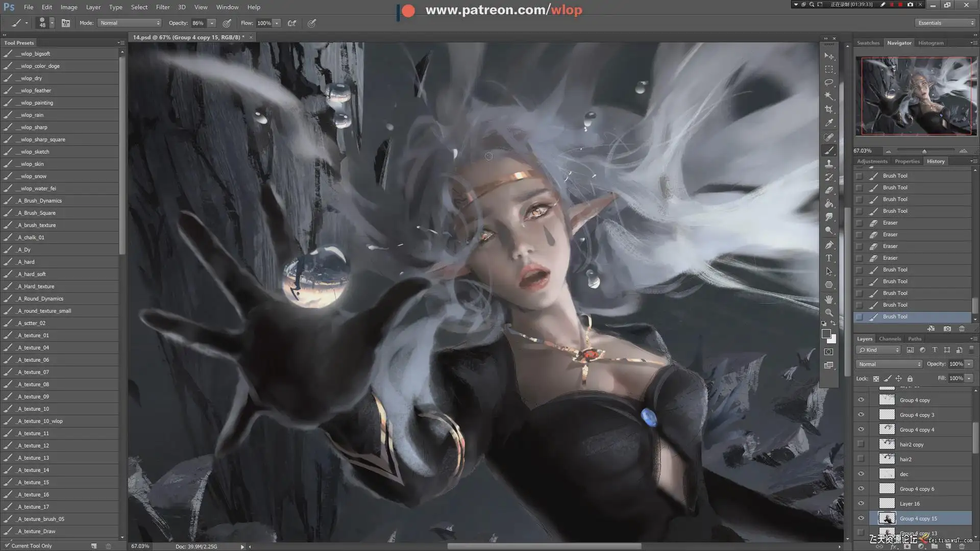The width and height of the screenshot is (980, 551).
Task: Select the Crop tool in toolbar
Action: pos(829,109)
